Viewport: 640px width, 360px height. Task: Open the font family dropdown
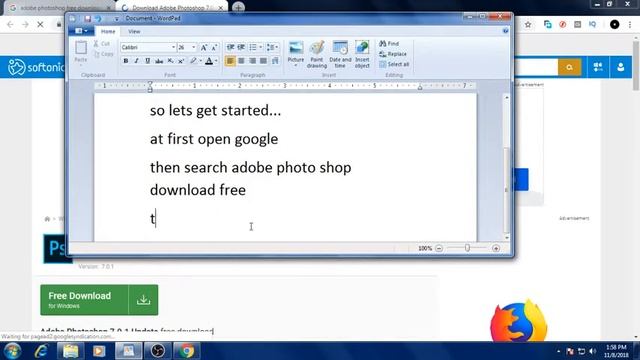173,47
